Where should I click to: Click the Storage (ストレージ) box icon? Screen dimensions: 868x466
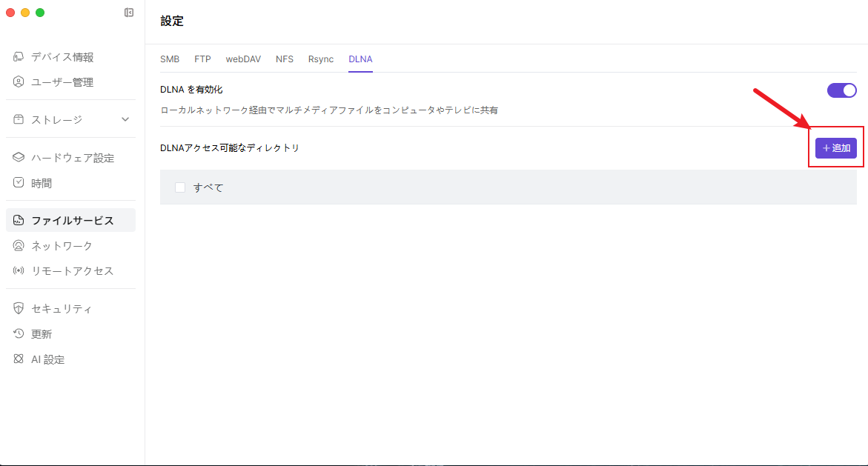(x=19, y=119)
